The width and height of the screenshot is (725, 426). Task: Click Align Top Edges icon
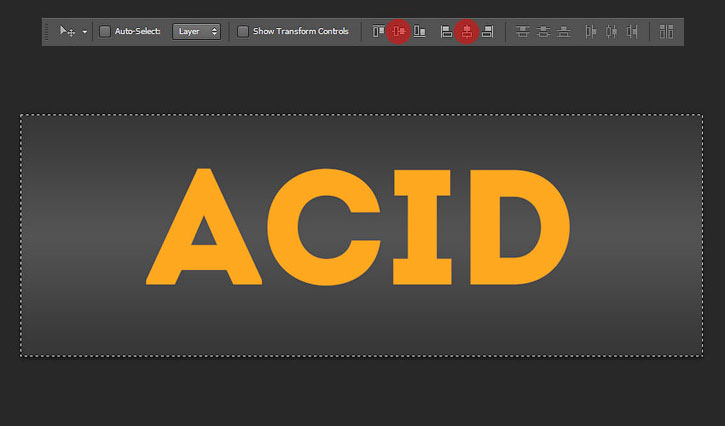[378, 31]
